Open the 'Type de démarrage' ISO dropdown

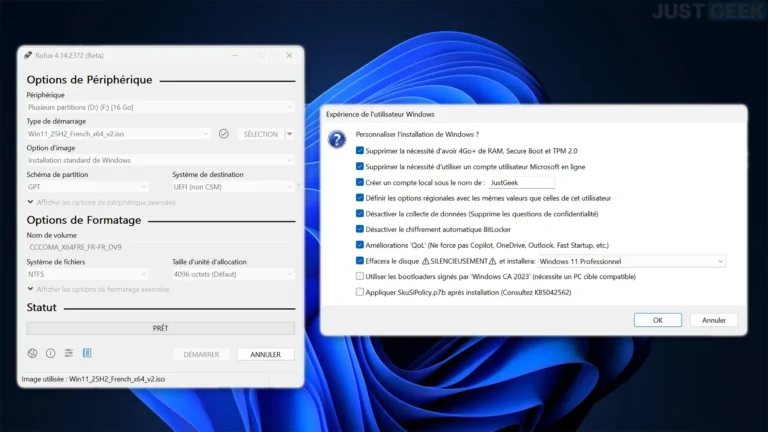tap(119, 134)
